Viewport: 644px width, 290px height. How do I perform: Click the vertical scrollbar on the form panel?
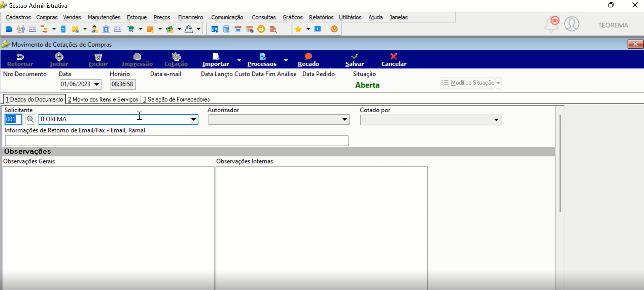pyautogui.click(x=560, y=163)
